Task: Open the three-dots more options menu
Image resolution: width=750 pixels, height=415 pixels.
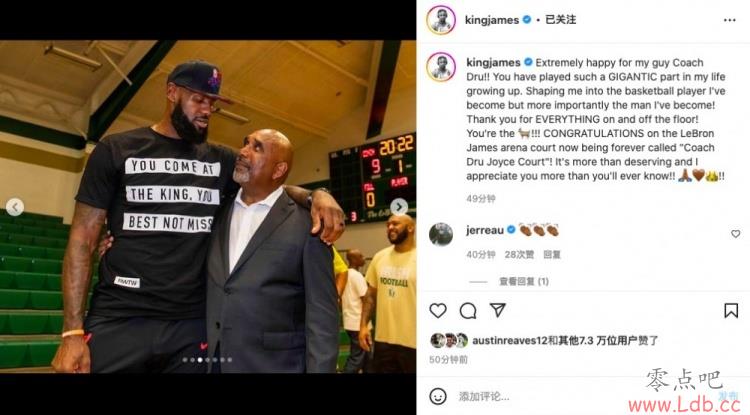Action: [x=729, y=20]
